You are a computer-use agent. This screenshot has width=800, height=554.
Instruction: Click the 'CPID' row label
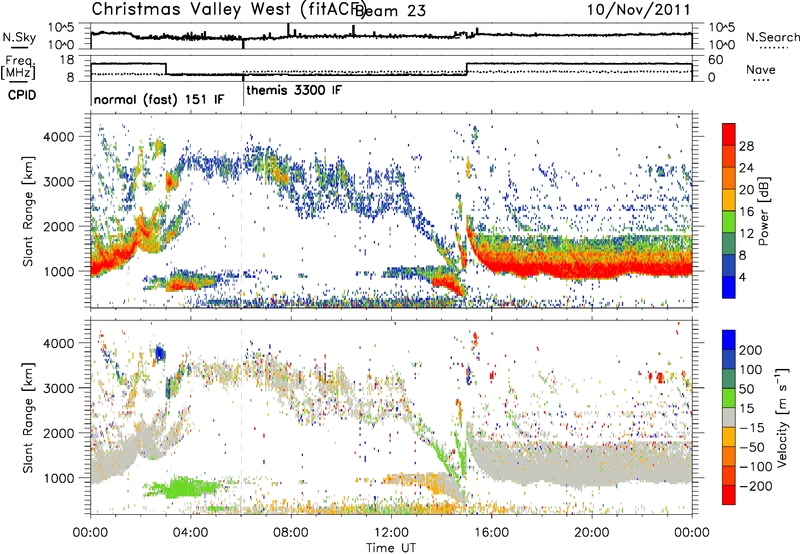click(x=22, y=95)
